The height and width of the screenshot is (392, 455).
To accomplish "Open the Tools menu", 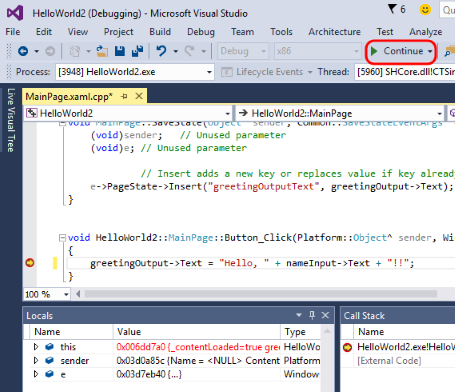I will click(x=281, y=32).
